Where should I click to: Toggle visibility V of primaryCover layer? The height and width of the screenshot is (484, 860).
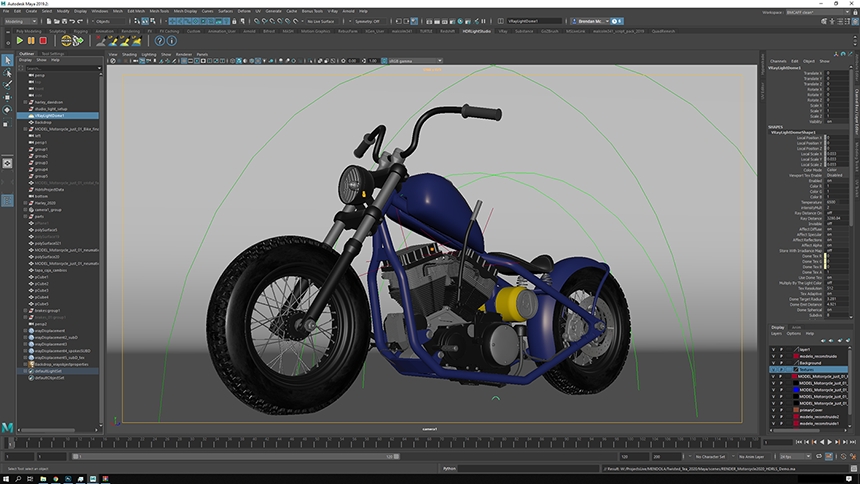[x=773, y=410]
